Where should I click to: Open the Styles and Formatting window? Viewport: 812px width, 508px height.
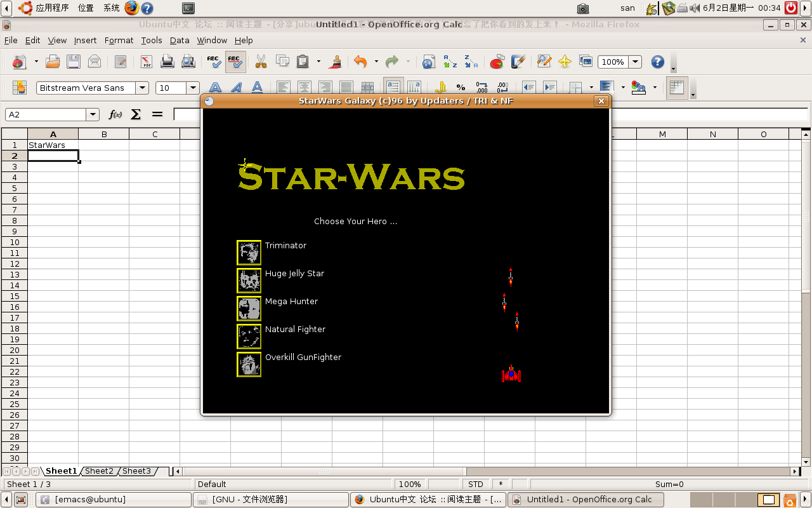point(19,88)
